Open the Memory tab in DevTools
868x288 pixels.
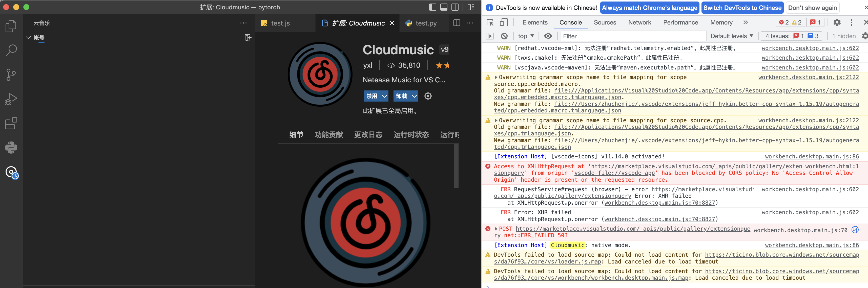pyautogui.click(x=721, y=22)
